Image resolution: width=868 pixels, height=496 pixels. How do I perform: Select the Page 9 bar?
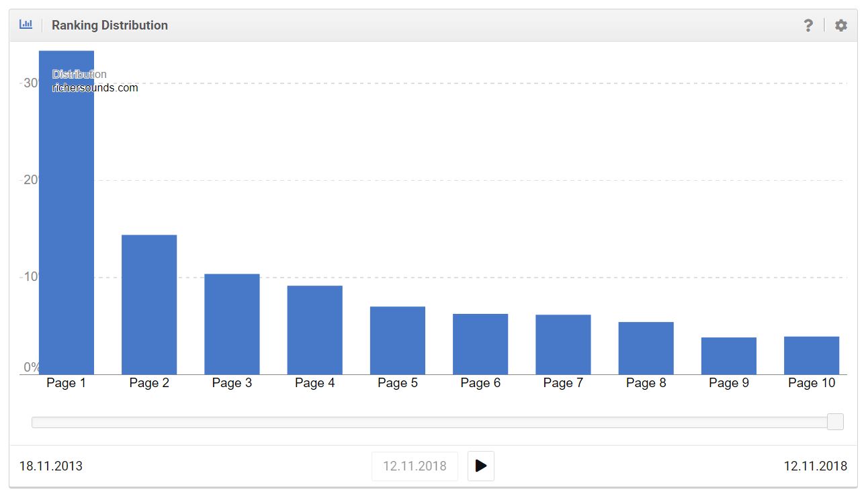(x=729, y=356)
